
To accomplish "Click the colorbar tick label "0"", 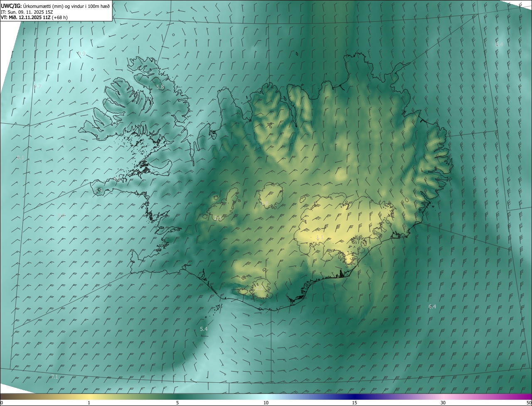I will click(x=2, y=403).
